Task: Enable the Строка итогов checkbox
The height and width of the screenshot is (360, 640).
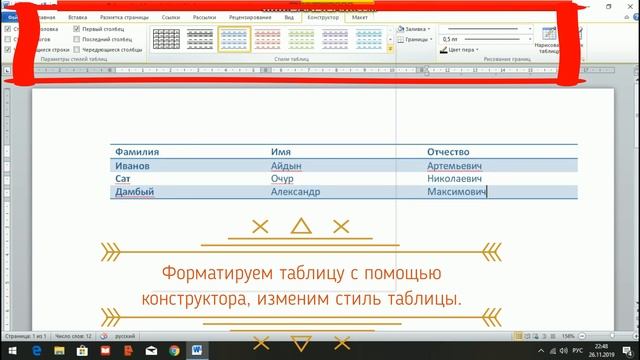Action: tap(8, 39)
